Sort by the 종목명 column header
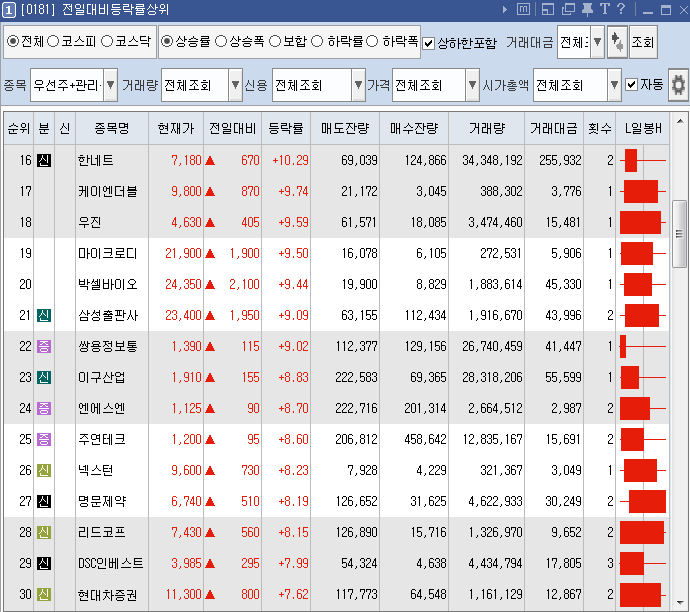Image resolution: width=690 pixels, height=612 pixels. tap(112, 128)
